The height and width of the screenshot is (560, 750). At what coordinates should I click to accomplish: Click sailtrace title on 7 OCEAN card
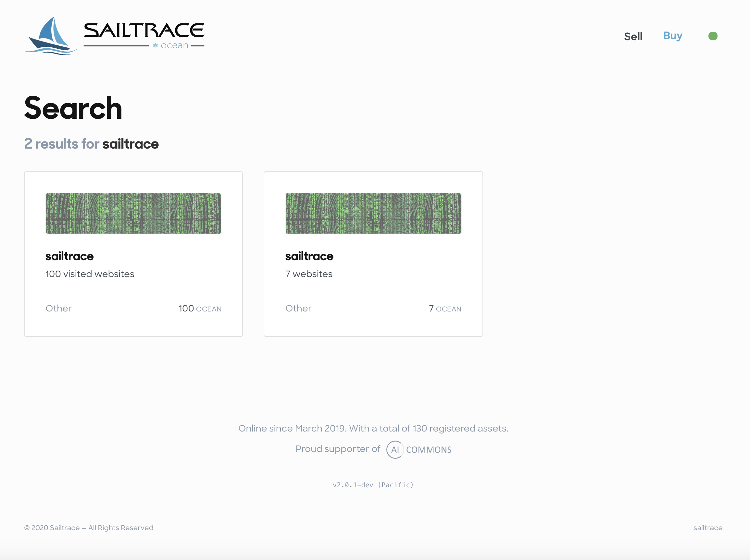[309, 256]
